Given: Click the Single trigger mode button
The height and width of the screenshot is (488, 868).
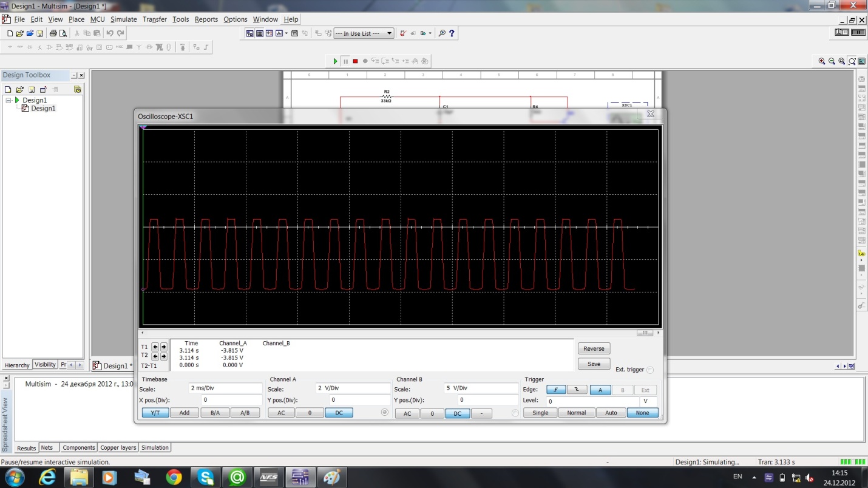Looking at the screenshot, I should tap(540, 413).
